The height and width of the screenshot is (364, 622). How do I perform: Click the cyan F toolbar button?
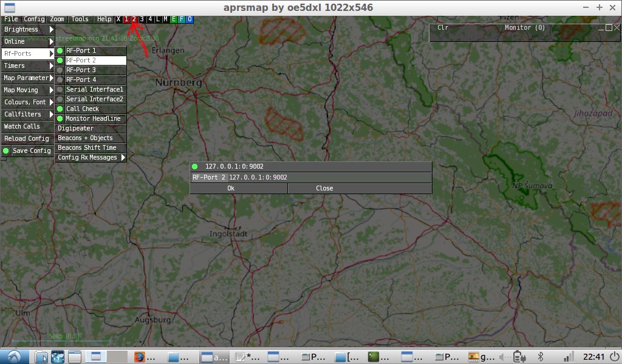coord(182,19)
